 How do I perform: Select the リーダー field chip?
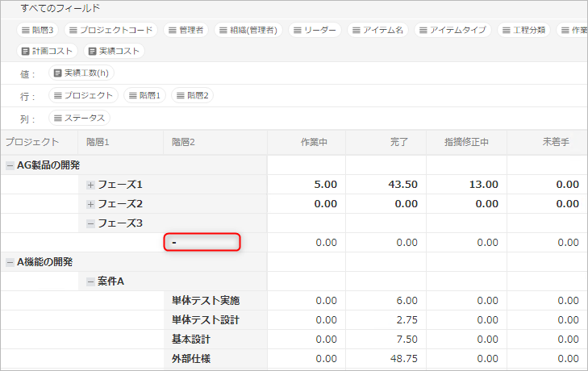315,30
